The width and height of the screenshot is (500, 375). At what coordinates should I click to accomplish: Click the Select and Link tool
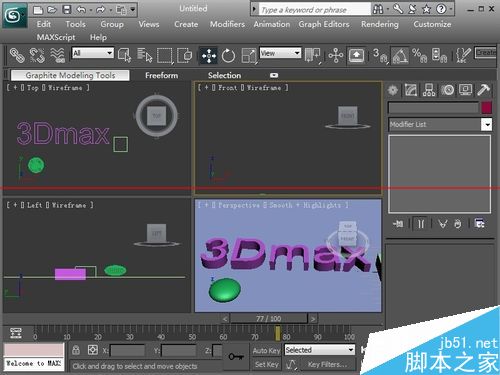click(17, 55)
